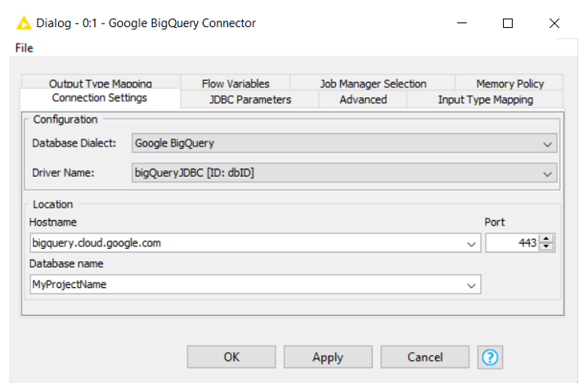Expand the Database Dialect dropdown
The image size is (588, 392).
tap(547, 144)
